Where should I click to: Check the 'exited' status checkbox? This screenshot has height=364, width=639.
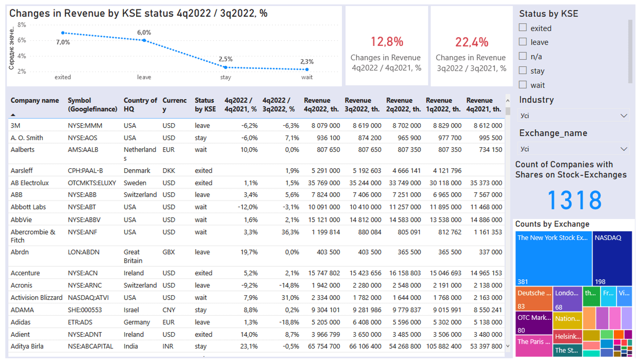click(523, 28)
